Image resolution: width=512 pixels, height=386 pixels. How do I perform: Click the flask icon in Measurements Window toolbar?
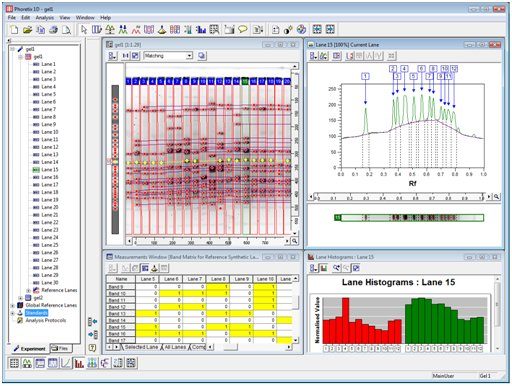point(154,268)
